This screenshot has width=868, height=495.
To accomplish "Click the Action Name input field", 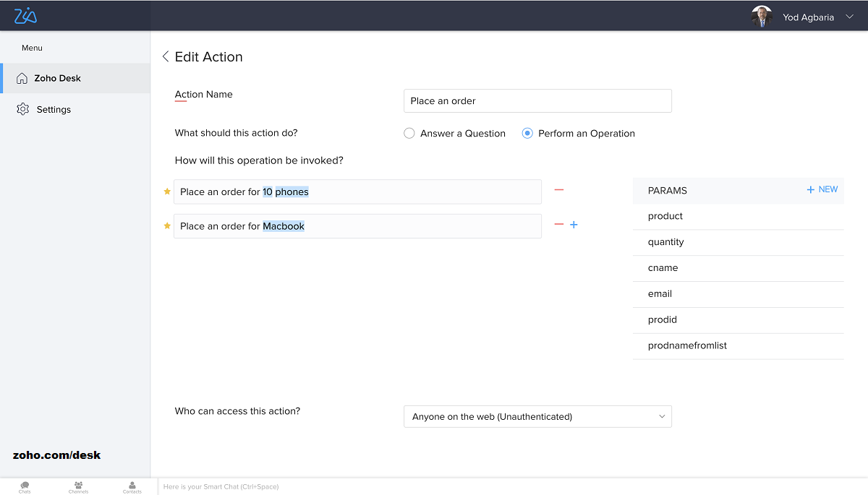I will 537,101.
